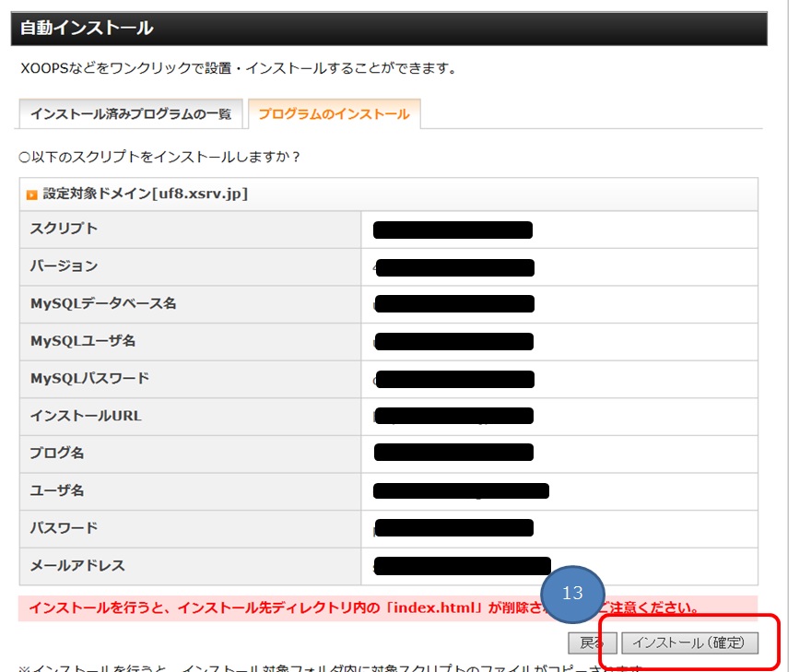
Task: Select the プログラムのインストール tab
Action: [x=334, y=114]
